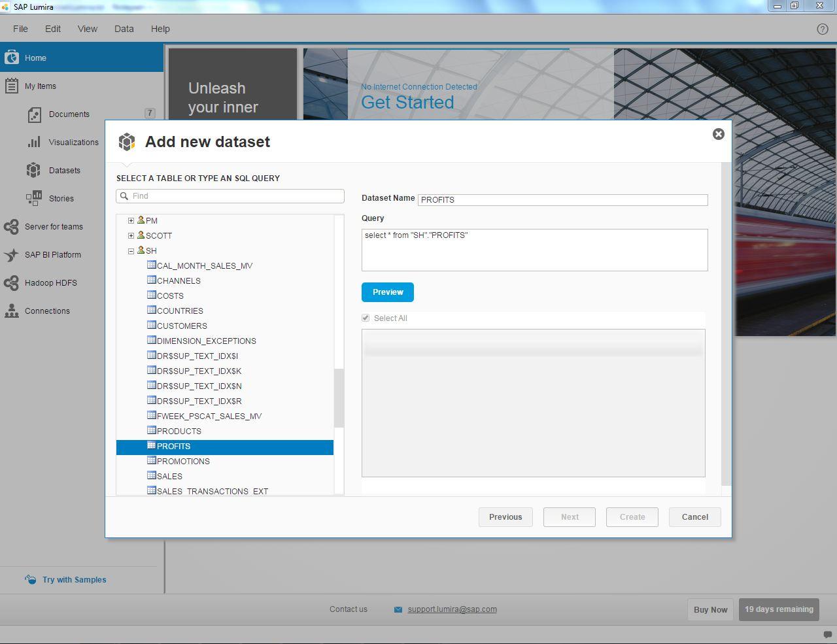Open the support.lumira@sap.com link
Viewport: 837px width, 644px height.
[x=452, y=609]
